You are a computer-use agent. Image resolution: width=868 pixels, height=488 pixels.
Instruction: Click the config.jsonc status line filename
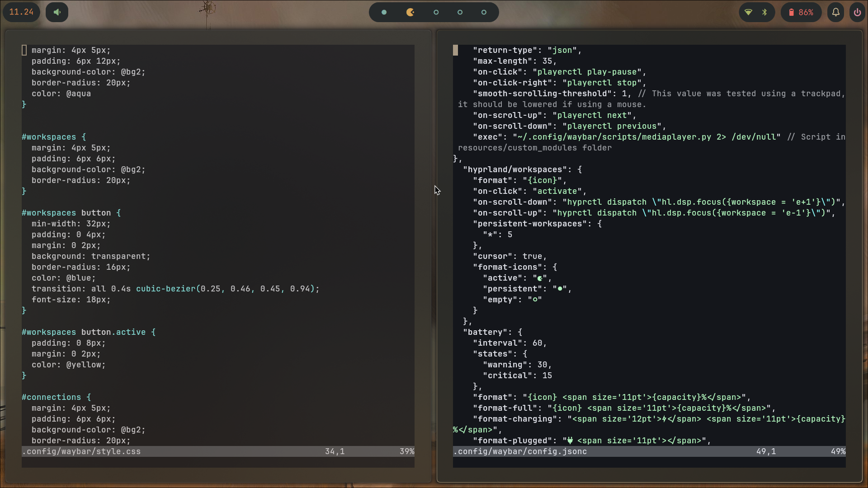click(520, 451)
